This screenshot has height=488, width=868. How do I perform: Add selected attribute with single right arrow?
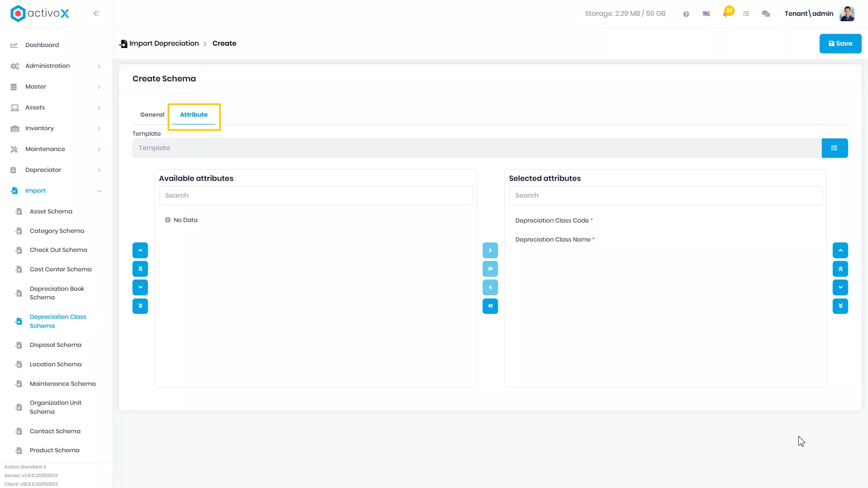pos(490,250)
